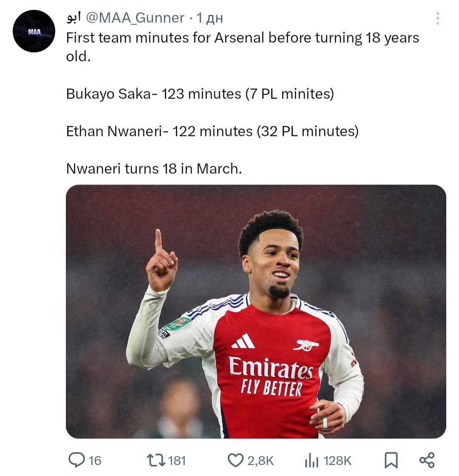The height and width of the screenshot is (476, 459).
Task: Click the 128K views count
Action: (x=338, y=461)
